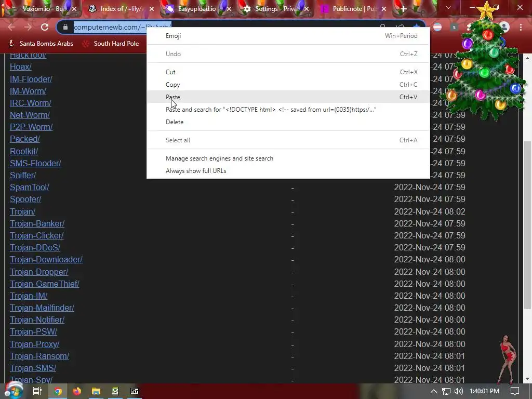Open the Trojan-GameThief/ directory link
Screen dimensions: 532x399
[x=45, y=284]
